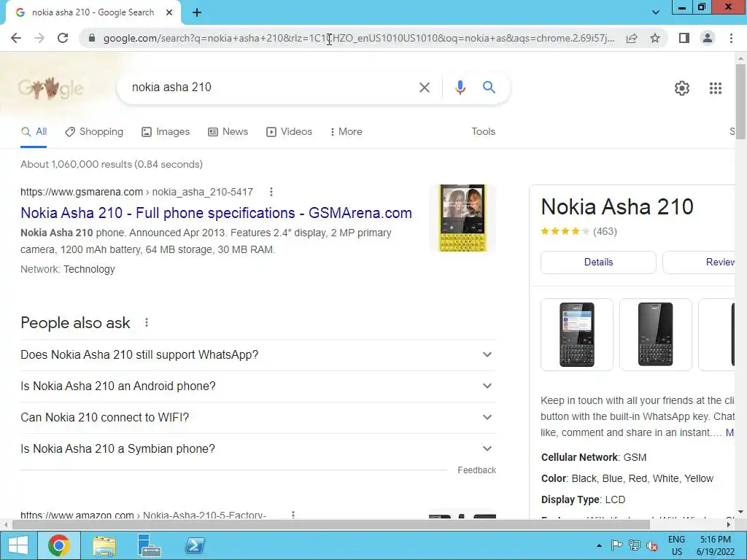Open the Details button in the knowledge panel
This screenshot has width=747, height=560.
click(x=598, y=262)
